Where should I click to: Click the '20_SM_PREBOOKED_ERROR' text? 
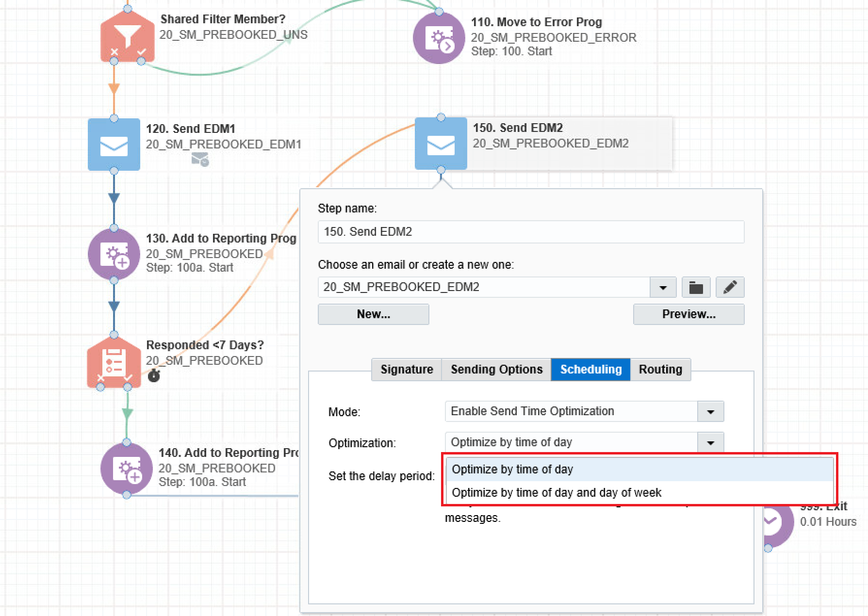(x=554, y=37)
